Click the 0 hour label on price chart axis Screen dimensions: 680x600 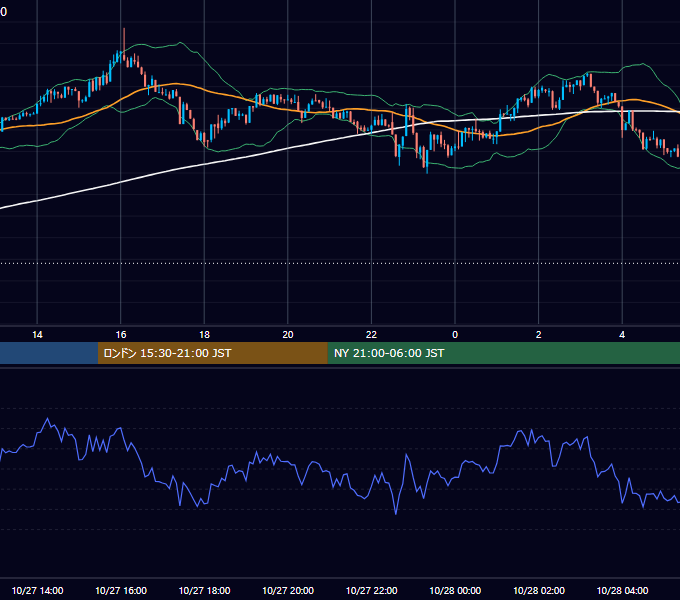point(455,335)
